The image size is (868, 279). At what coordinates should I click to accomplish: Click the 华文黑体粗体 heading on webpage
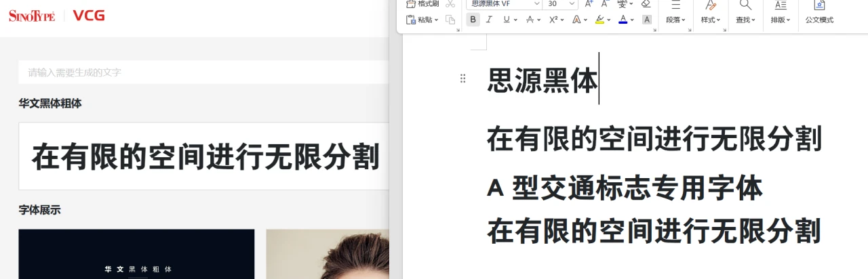[x=50, y=104]
